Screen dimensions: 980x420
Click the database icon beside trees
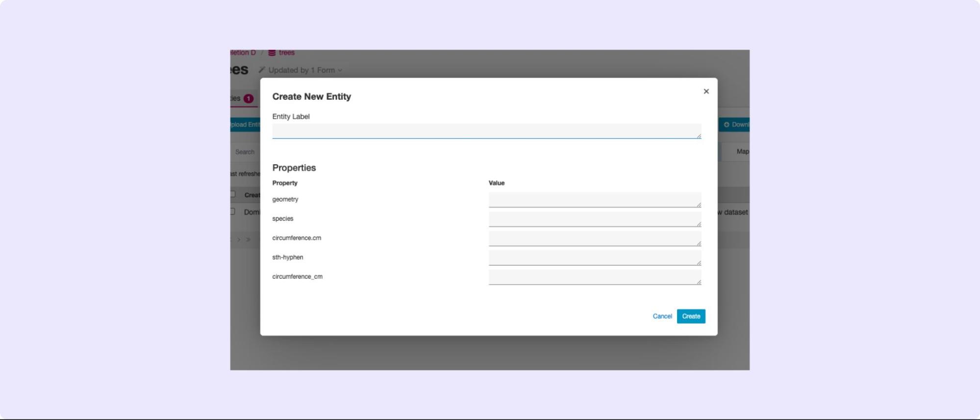(272, 52)
